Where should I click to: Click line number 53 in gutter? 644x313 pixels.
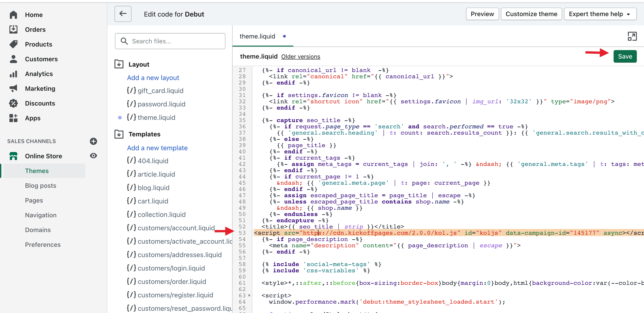click(x=242, y=233)
